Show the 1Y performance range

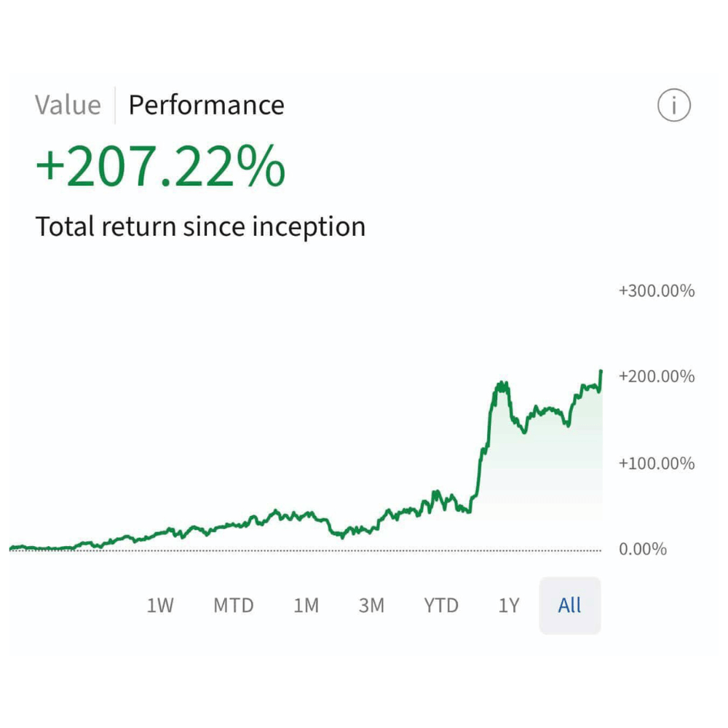(x=508, y=605)
